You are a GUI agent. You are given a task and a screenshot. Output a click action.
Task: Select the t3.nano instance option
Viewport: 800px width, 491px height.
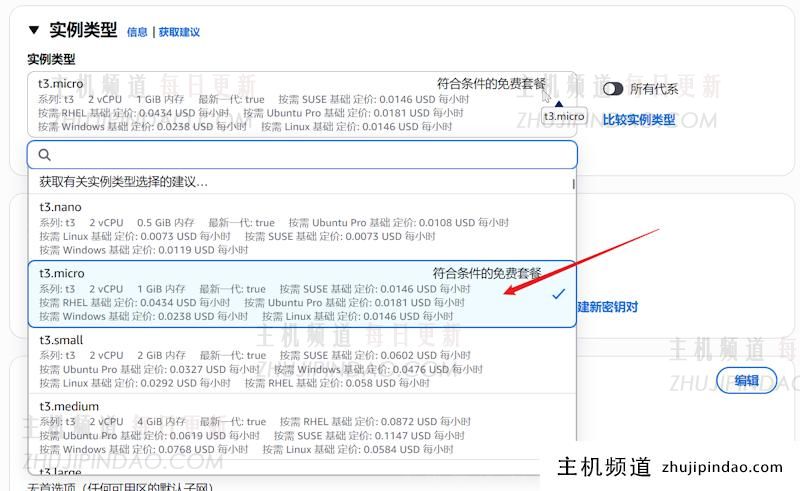302,228
